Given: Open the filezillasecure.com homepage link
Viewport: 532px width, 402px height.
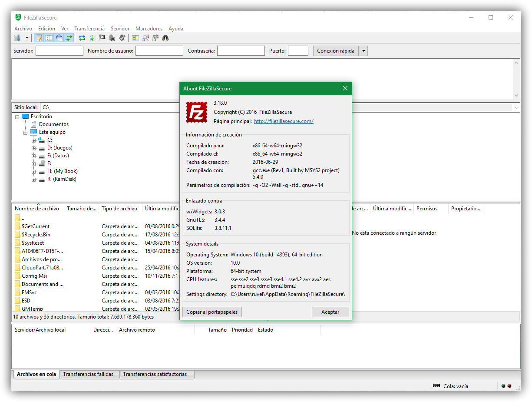Looking at the screenshot, I should pos(284,121).
